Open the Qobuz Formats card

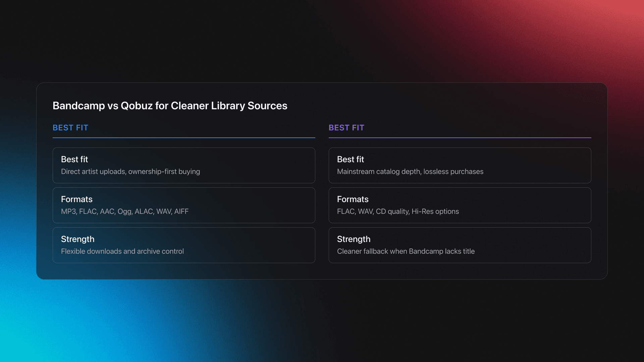click(460, 205)
